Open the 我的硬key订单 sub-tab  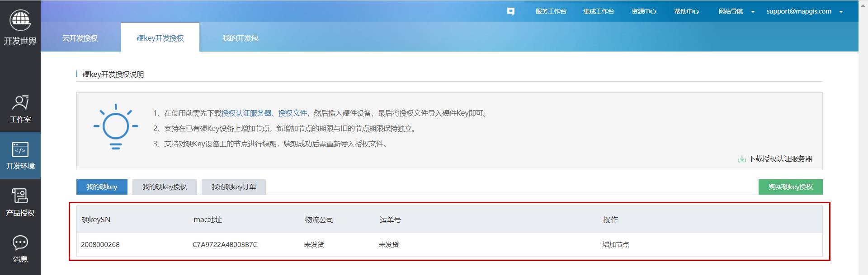pos(234,187)
